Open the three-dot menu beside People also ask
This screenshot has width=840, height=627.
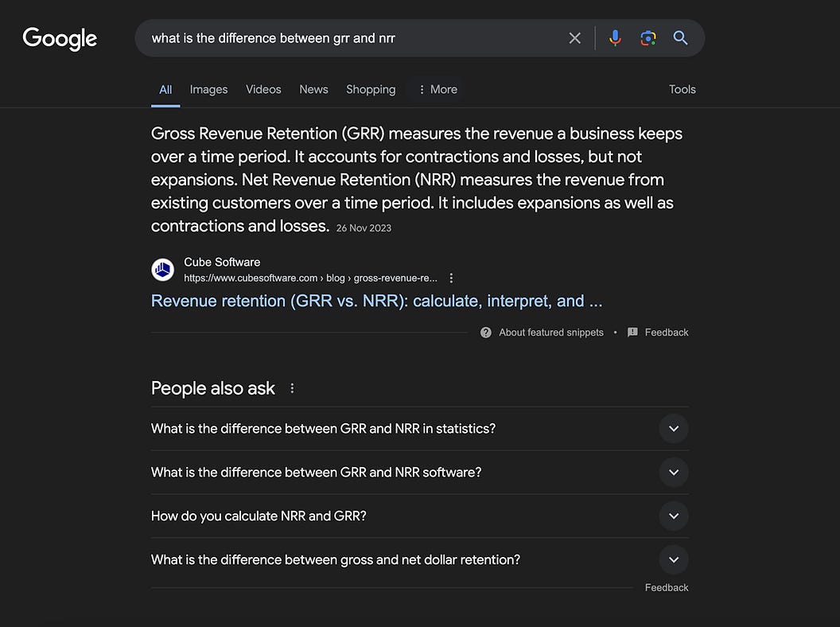(x=292, y=388)
